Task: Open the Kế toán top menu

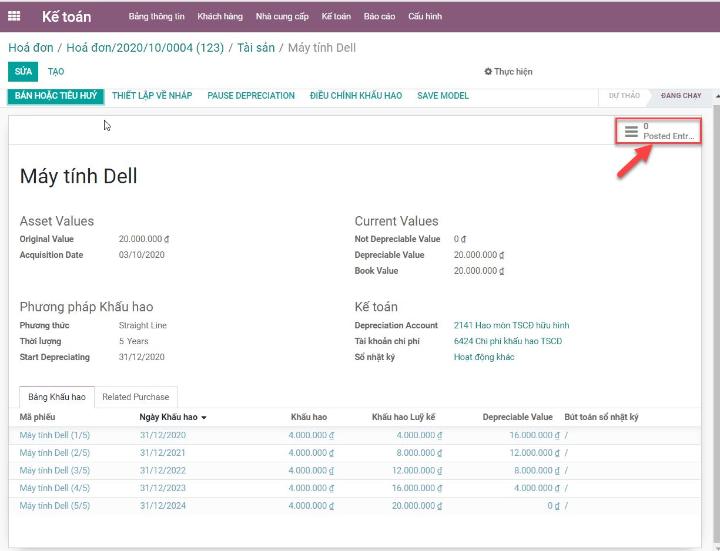Action: (x=335, y=17)
